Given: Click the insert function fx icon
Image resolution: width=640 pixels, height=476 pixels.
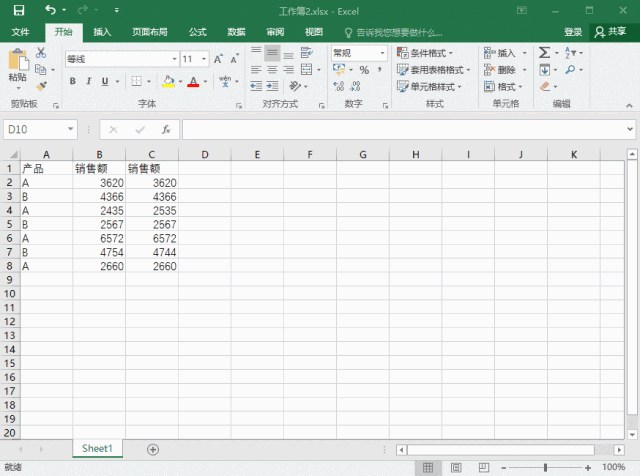Looking at the screenshot, I should (x=167, y=130).
